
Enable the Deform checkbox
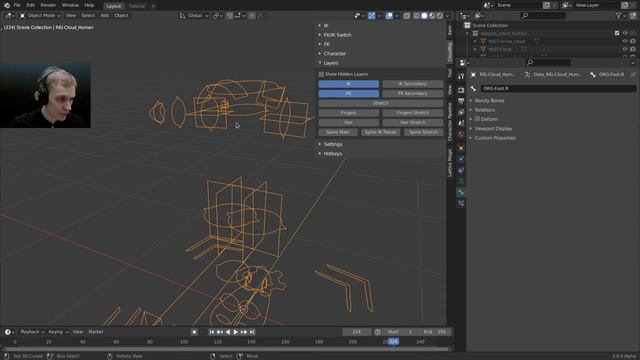pyautogui.click(x=477, y=119)
